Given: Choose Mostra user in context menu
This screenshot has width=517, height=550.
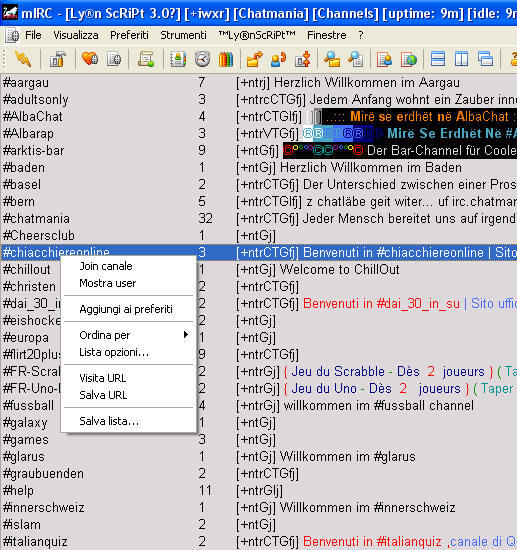Looking at the screenshot, I should pos(108,283).
